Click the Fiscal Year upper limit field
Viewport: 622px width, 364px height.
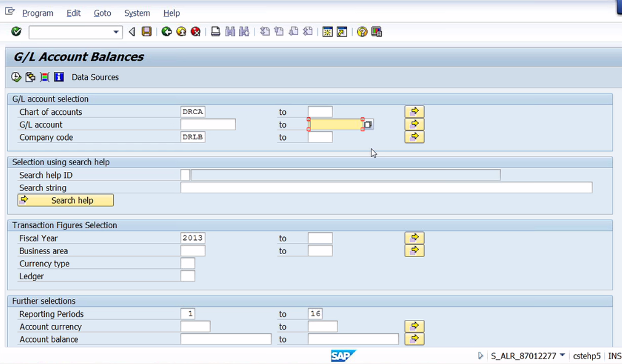coord(320,238)
